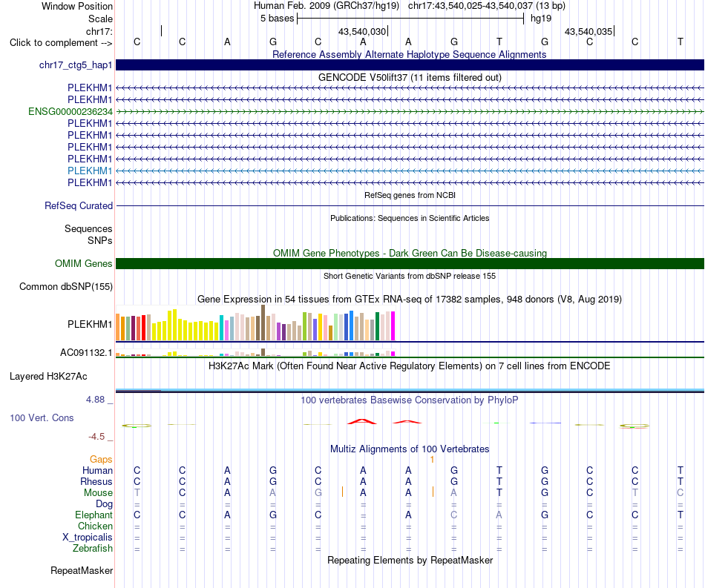Click the 'SNPs' publications sublabel
This screenshot has height=588, width=705.
click(x=100, y=240)
